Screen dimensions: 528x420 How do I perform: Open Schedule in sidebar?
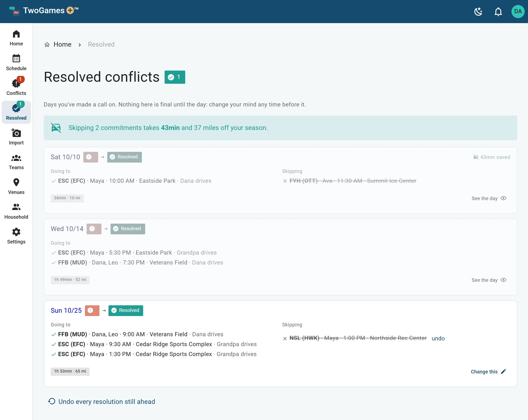point(16,63)
